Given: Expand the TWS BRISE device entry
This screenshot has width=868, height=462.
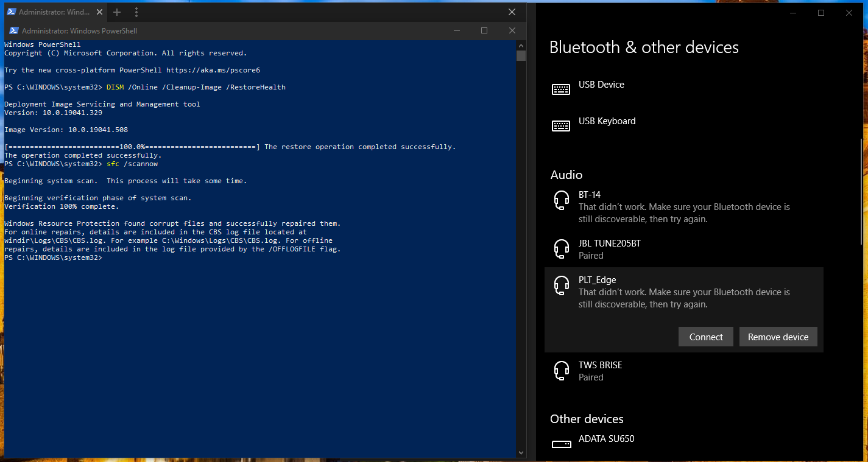Looking at the screenshot, I should point(682,371).
